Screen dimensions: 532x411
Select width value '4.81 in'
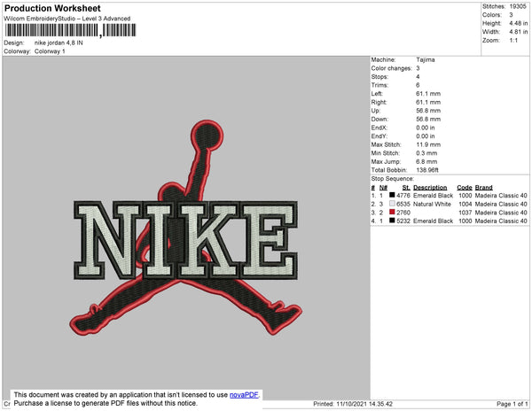519,32
